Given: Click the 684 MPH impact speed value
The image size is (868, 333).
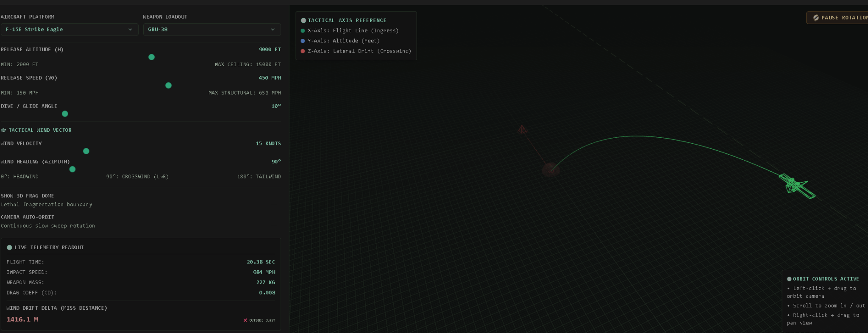Looking at the screenshot, I should (264, 272).
